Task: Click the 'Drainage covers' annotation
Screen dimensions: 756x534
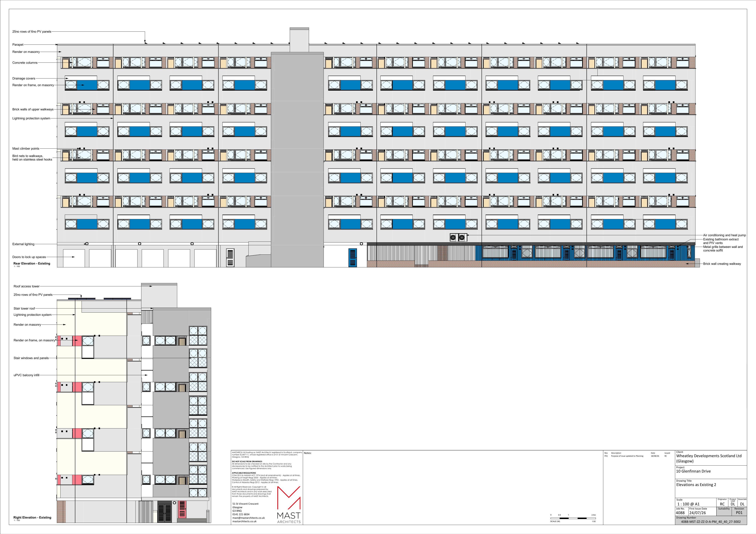Action: [24, 78]
